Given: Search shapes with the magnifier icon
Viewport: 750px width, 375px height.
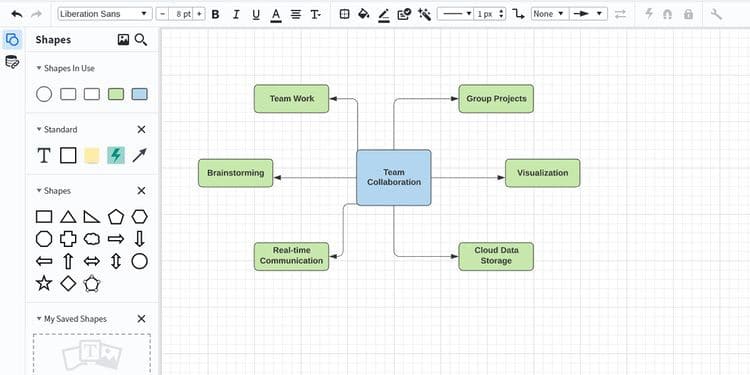Looking at the screenshot, I should tap(141, 40).
